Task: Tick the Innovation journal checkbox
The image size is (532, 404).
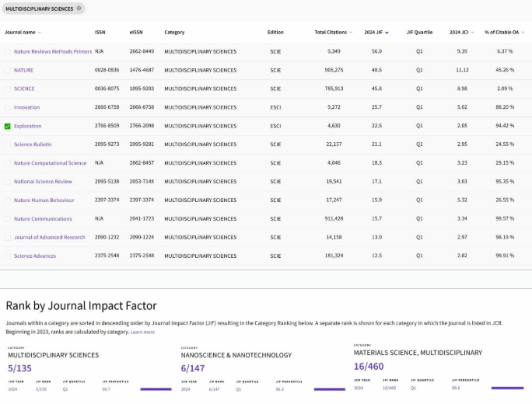Action: 8,107
